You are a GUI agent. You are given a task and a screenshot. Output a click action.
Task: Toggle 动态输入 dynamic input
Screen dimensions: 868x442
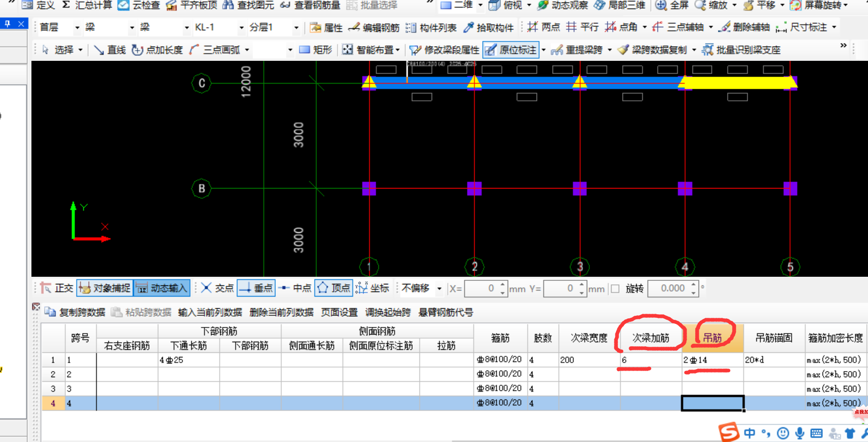(162, 288)
